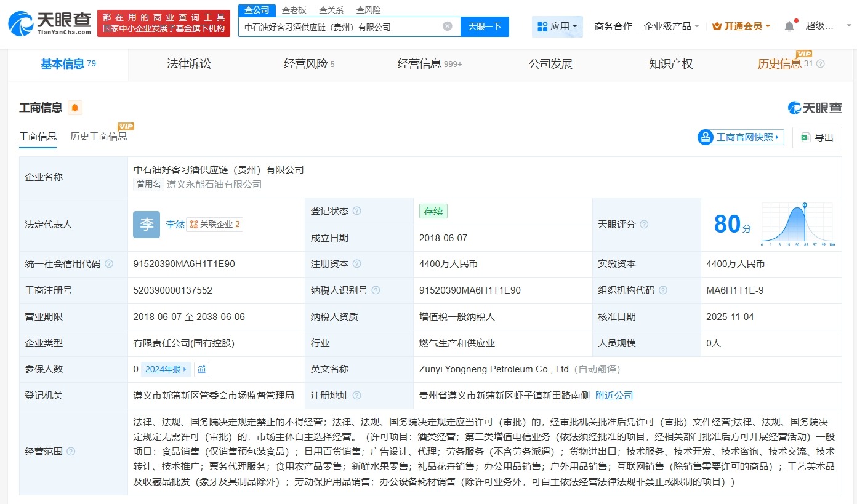
Task: Open the 法律诉讼 tab
Action: (188, 63)
